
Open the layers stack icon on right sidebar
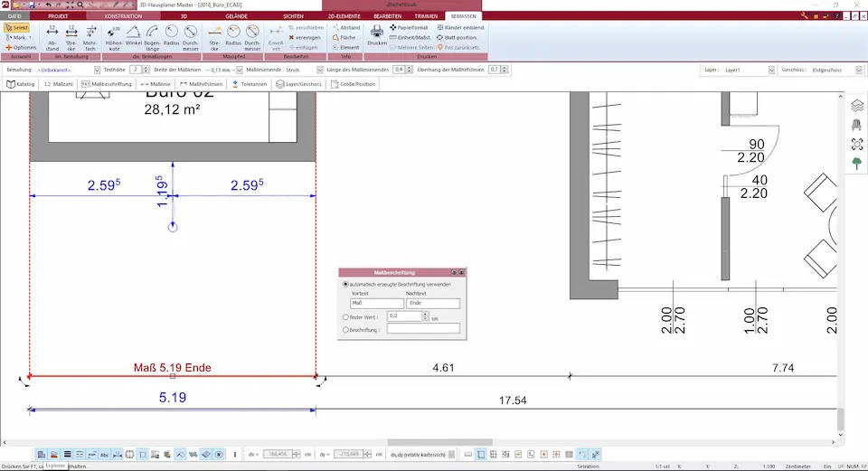857,105
